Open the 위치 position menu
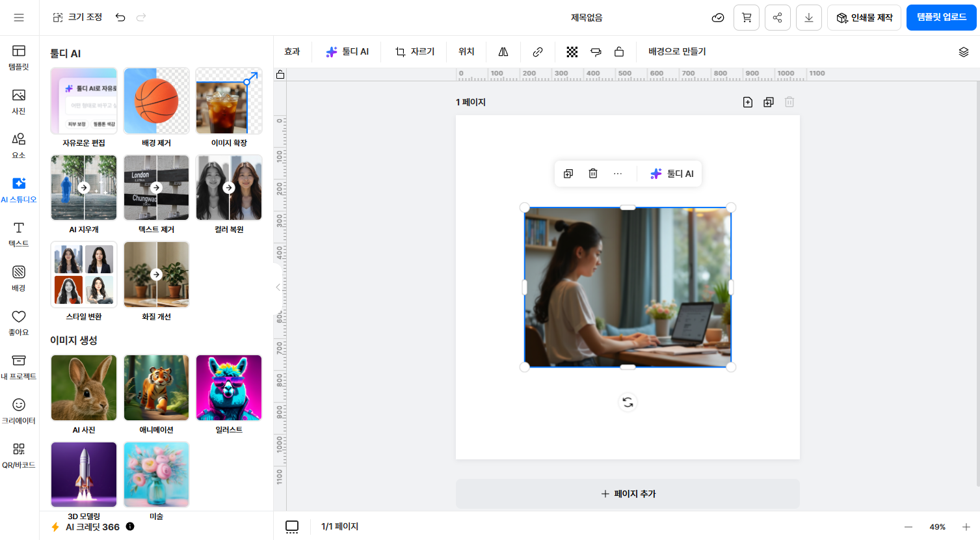 (x=466, y=51)
